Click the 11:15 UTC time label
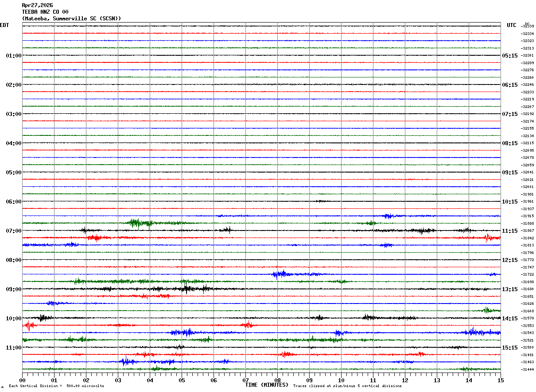The width and height of the screenshot is (536, 392). [x=510, y=231]
